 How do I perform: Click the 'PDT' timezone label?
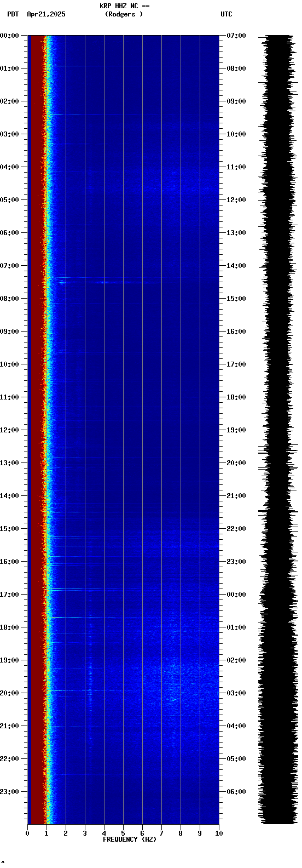(x=13, y=14)
